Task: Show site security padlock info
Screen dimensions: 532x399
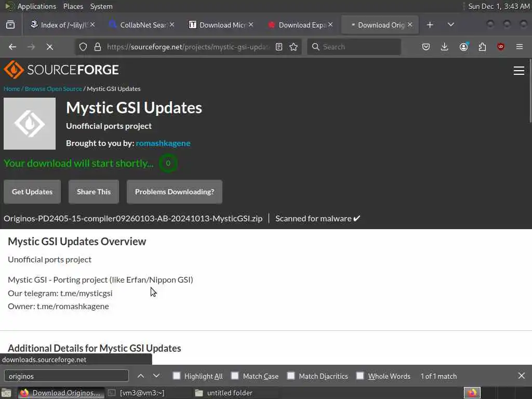Action: [98, 47]
